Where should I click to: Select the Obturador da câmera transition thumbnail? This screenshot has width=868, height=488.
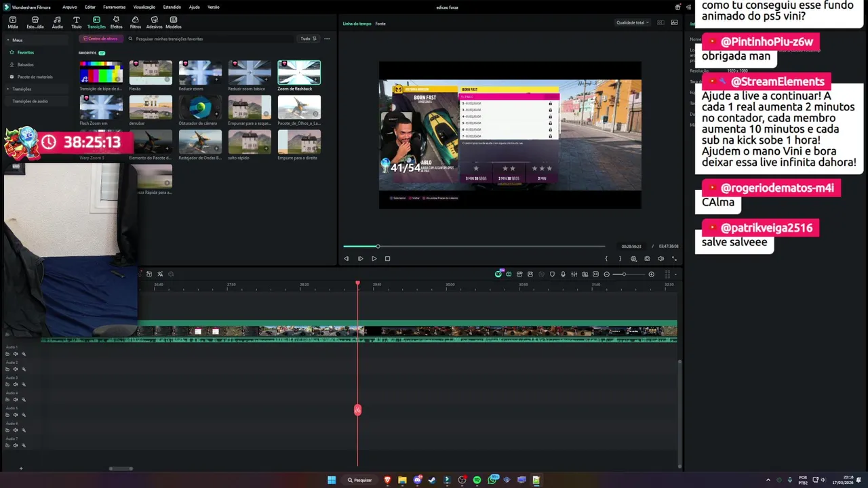point(200,107)
